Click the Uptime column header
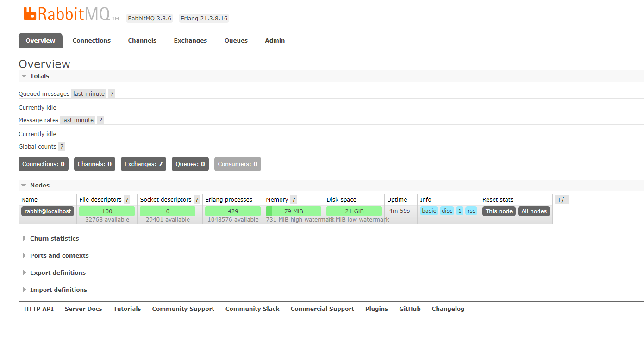 (397, 199)
